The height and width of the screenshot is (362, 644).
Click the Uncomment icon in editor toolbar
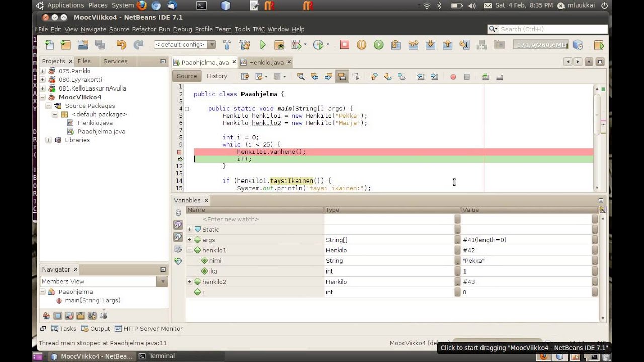(500, 77)
